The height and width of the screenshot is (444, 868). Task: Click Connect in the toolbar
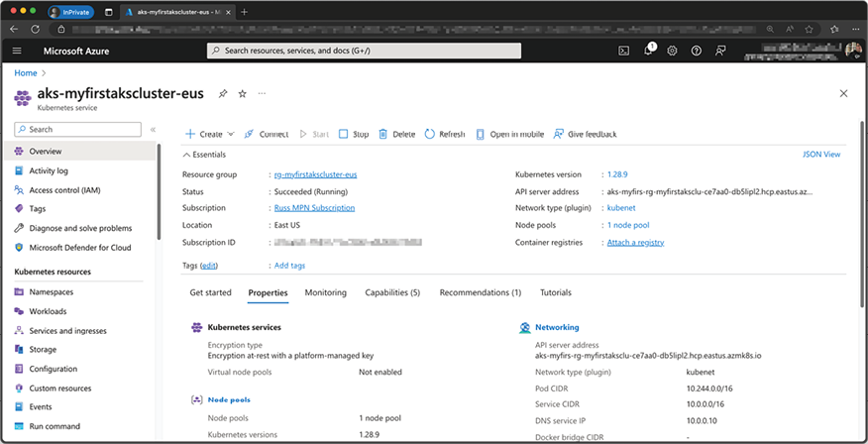(267, 134)
